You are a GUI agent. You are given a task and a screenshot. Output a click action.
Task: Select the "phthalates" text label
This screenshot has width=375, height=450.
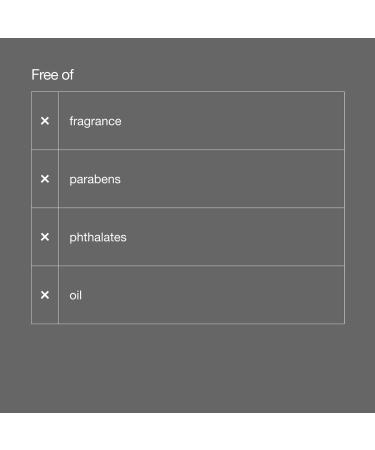coord(98,237)
